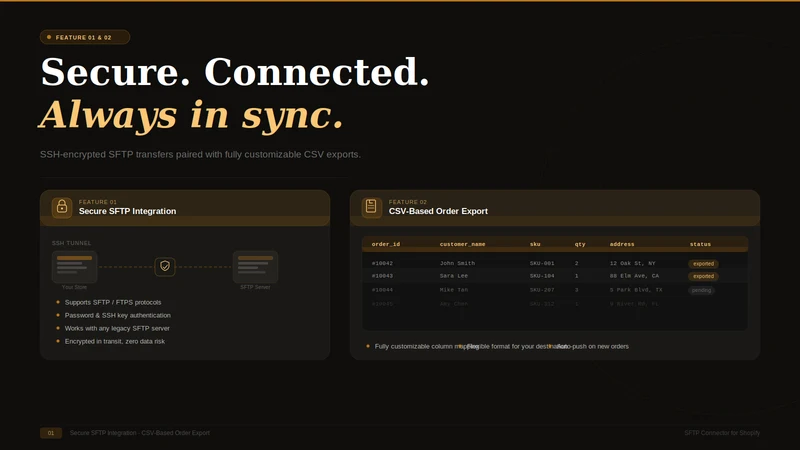Viewport: 800px width, 450px height.
Task: Click address 5 Park Blvd, TX
Action: click(x=636, y=290)
